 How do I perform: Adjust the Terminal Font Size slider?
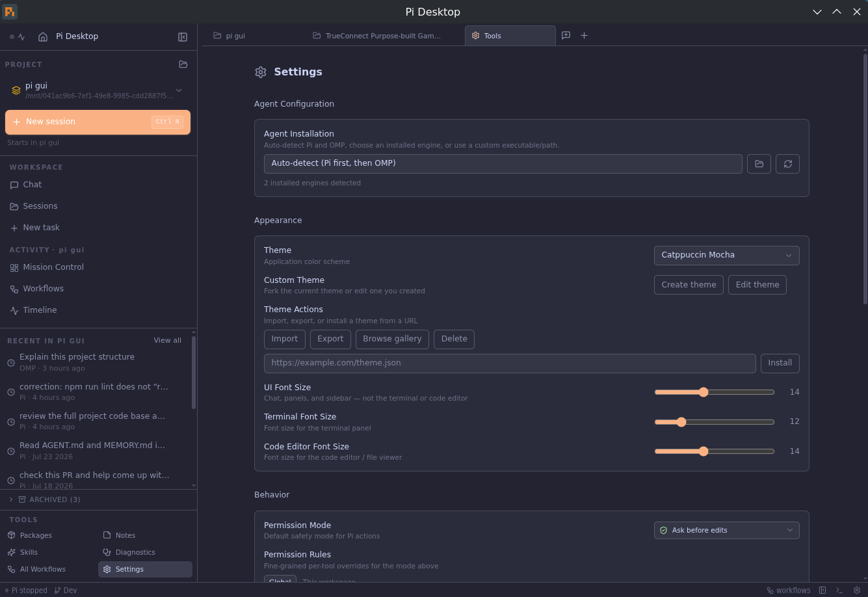[715, 422]
